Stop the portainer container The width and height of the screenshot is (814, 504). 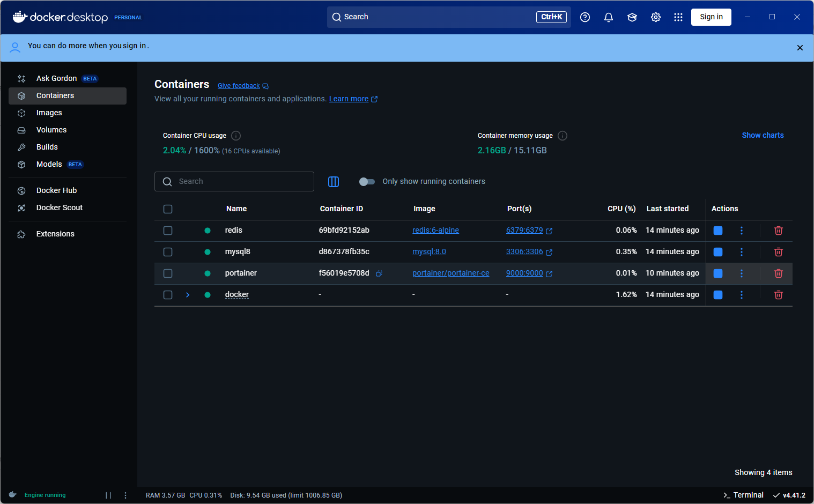718,273
